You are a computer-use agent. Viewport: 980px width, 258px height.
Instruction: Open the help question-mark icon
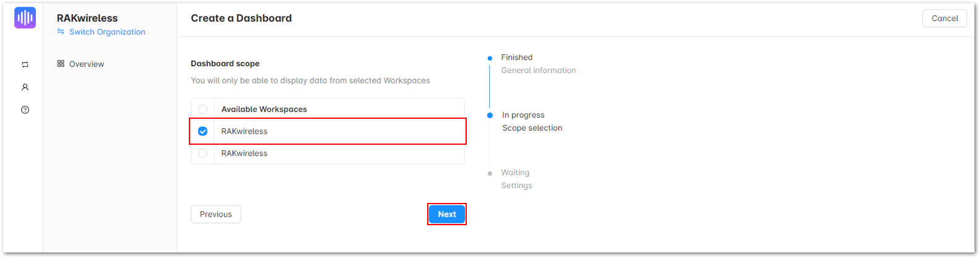click(25, 110)
